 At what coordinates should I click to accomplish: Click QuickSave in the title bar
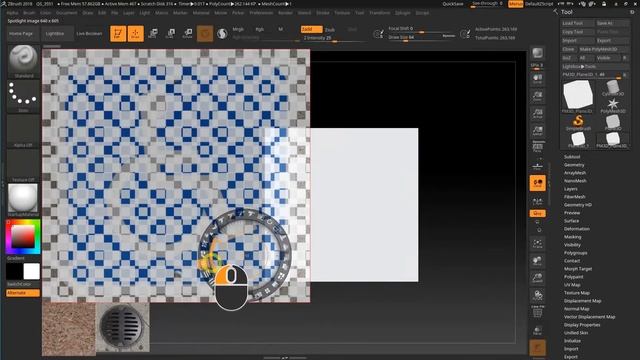coord(453,4)
